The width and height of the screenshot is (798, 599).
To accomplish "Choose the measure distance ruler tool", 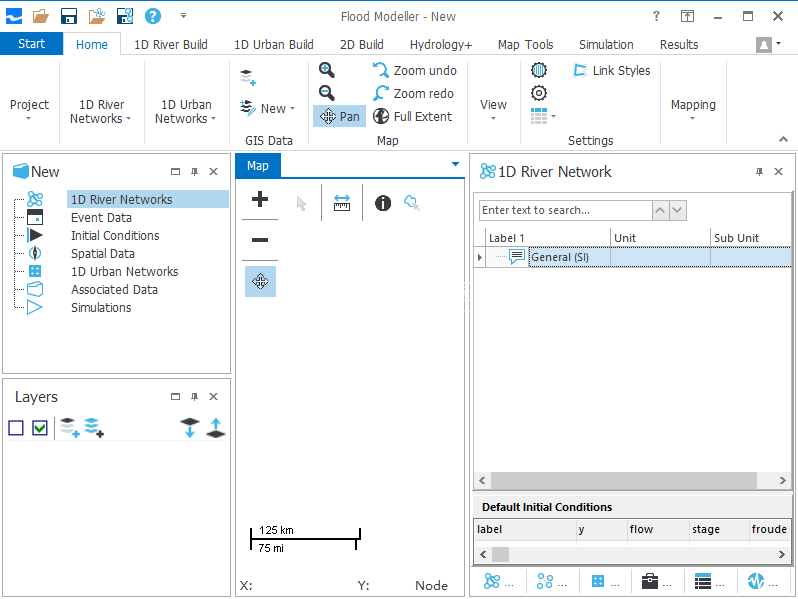I will [341, 203].
